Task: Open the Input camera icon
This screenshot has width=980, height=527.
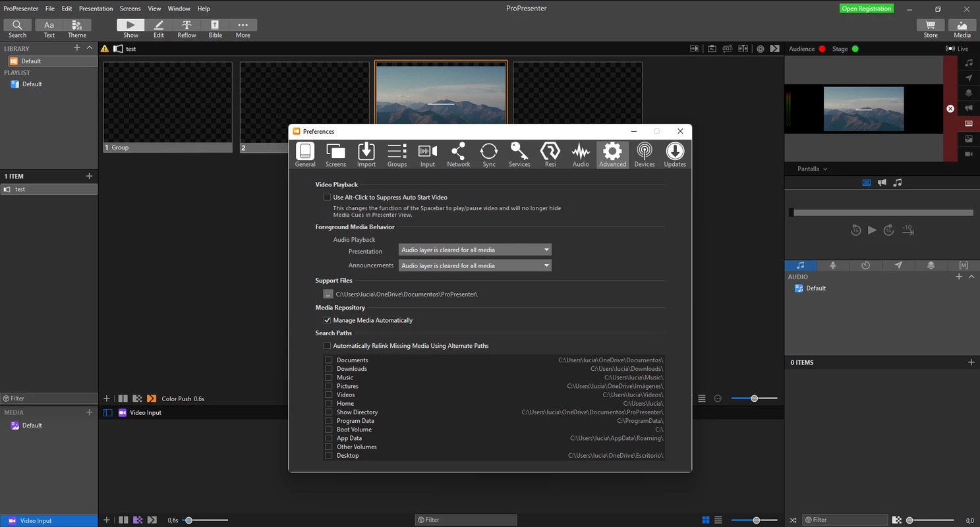Action: pos(428,155)
